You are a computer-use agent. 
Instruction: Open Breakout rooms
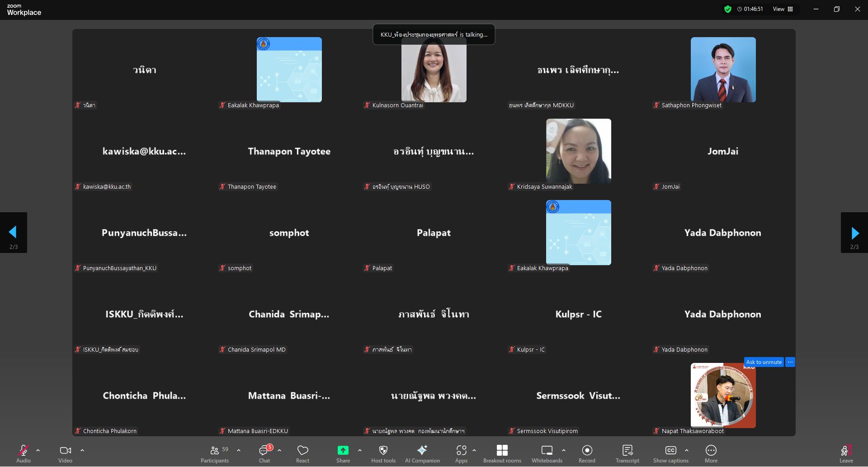coord(502,454)
